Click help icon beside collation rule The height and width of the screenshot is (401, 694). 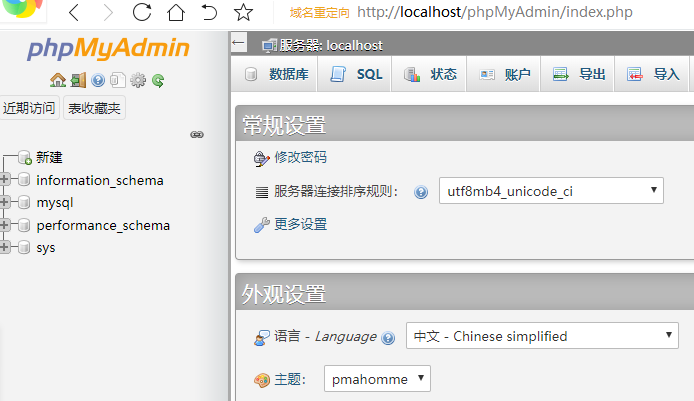[x=421, y=192]
